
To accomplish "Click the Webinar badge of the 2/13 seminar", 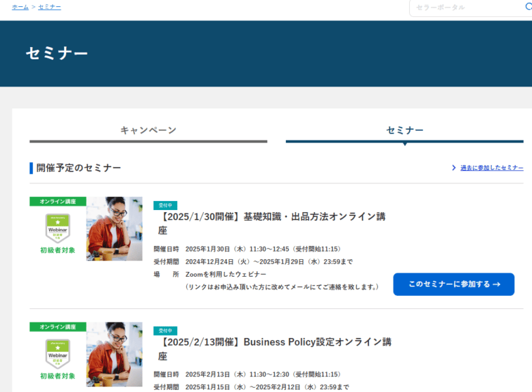I will tap(57, 352).
